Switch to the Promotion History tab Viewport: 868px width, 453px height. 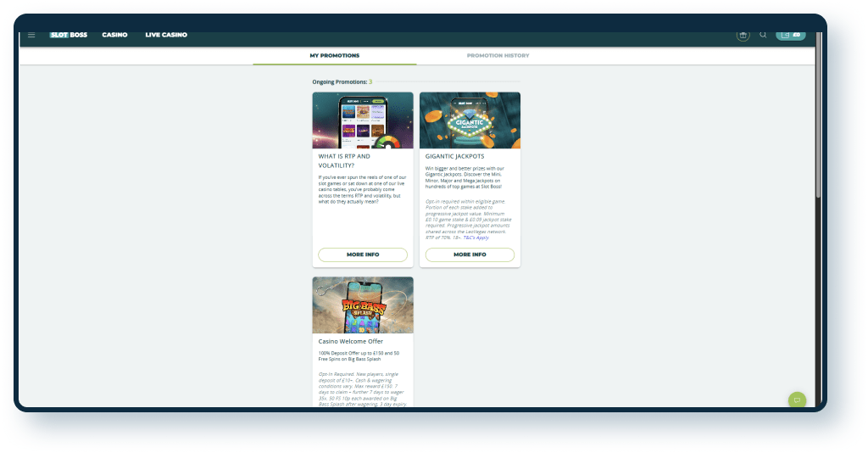coord(498,55)
